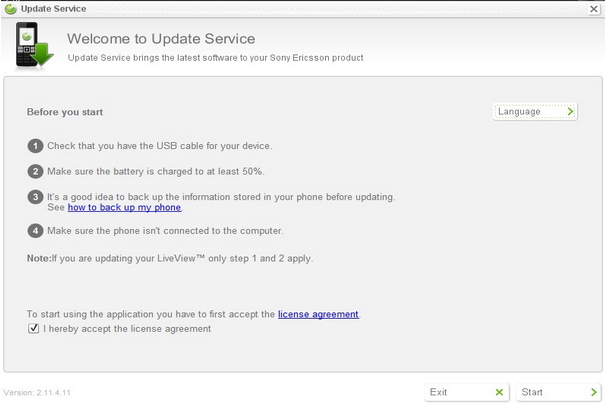605x404 pixels.
Task: Uncheck the license agreement checkbox
Action: coord(33,328)
